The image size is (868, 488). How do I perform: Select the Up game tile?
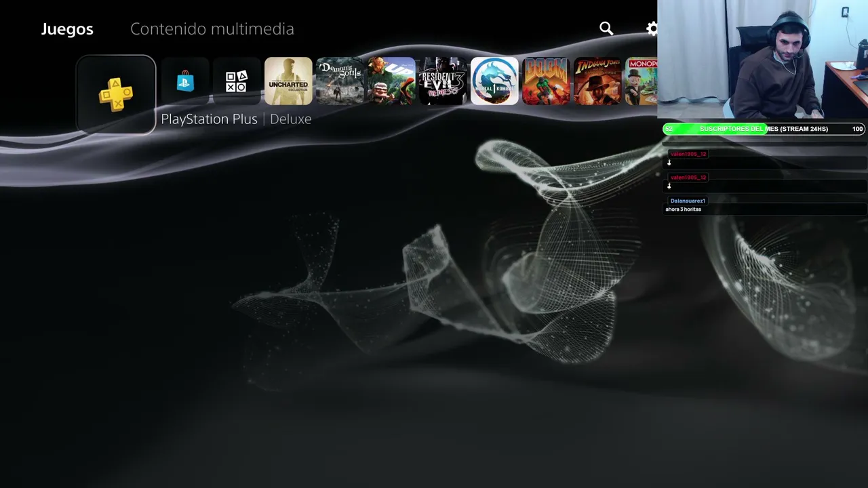(391, 81)
